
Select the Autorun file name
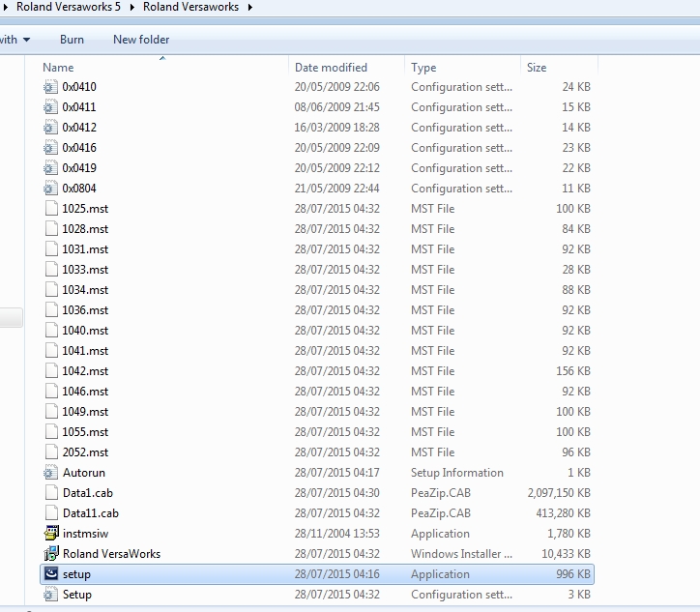[x=84, y=473]
